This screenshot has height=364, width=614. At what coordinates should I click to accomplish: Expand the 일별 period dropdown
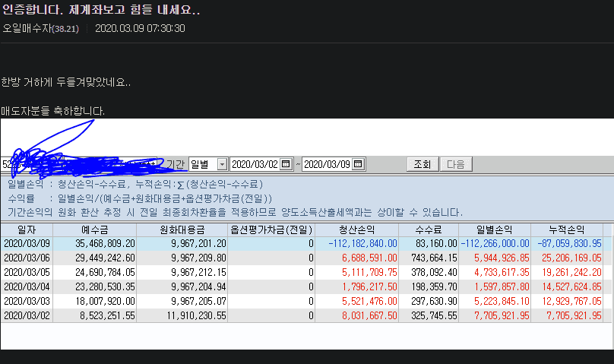coord(221,164)
